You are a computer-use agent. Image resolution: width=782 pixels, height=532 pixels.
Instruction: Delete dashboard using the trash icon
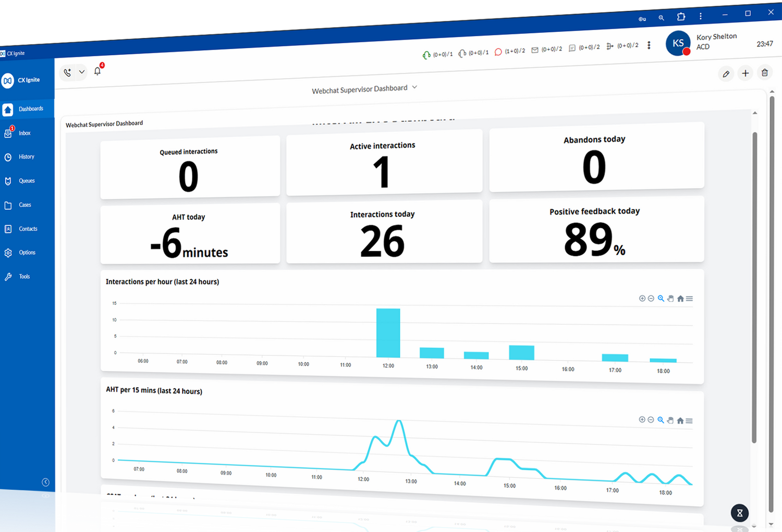pyautogui.click(x=765, y=73)
